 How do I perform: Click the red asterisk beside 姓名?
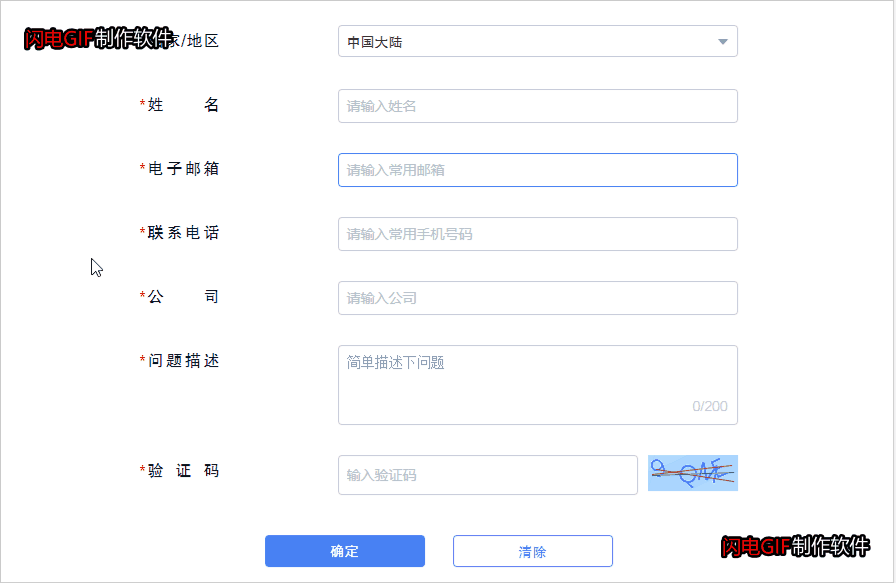point(141,104)
